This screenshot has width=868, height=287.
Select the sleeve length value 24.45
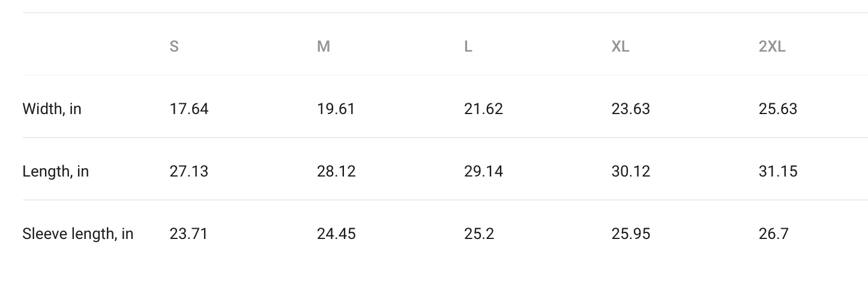[336, 234]
